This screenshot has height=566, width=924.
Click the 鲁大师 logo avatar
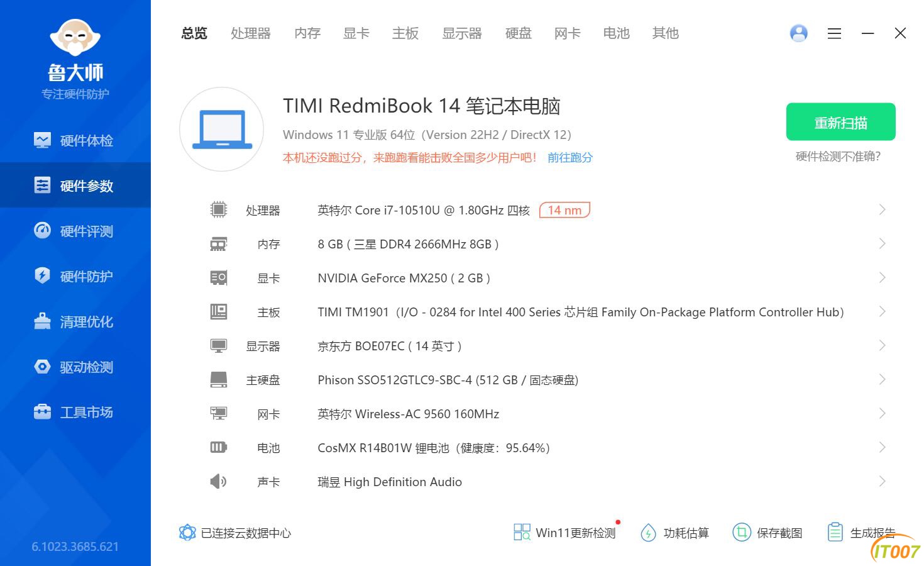pos(75,38)
